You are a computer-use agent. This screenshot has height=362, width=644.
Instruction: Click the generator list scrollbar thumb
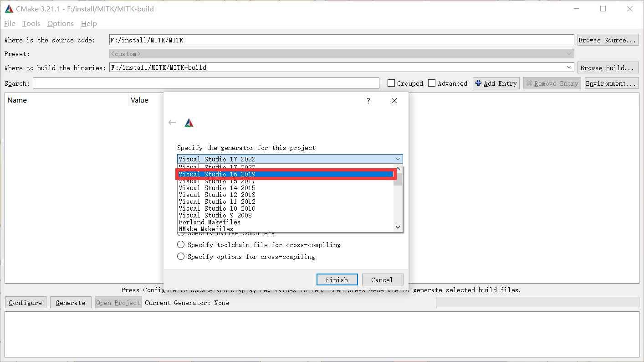tap(398, 179)
